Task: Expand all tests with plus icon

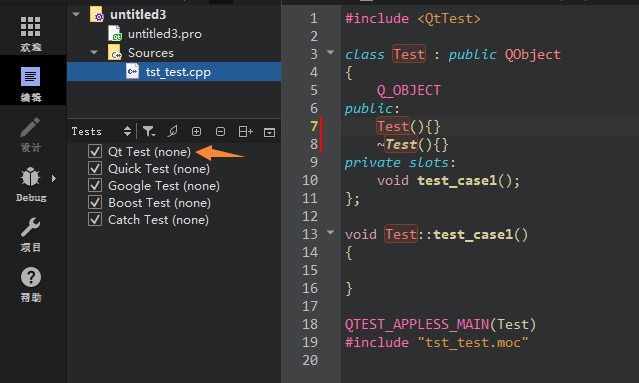Action: [x=196, y=131]
